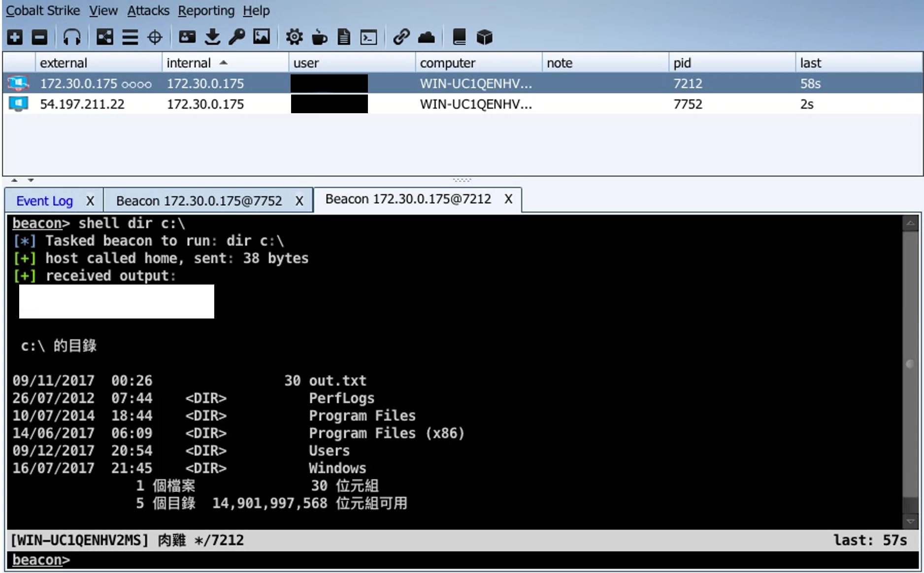
Task: Open screenshots picture icon
Action: click(262, 37)
